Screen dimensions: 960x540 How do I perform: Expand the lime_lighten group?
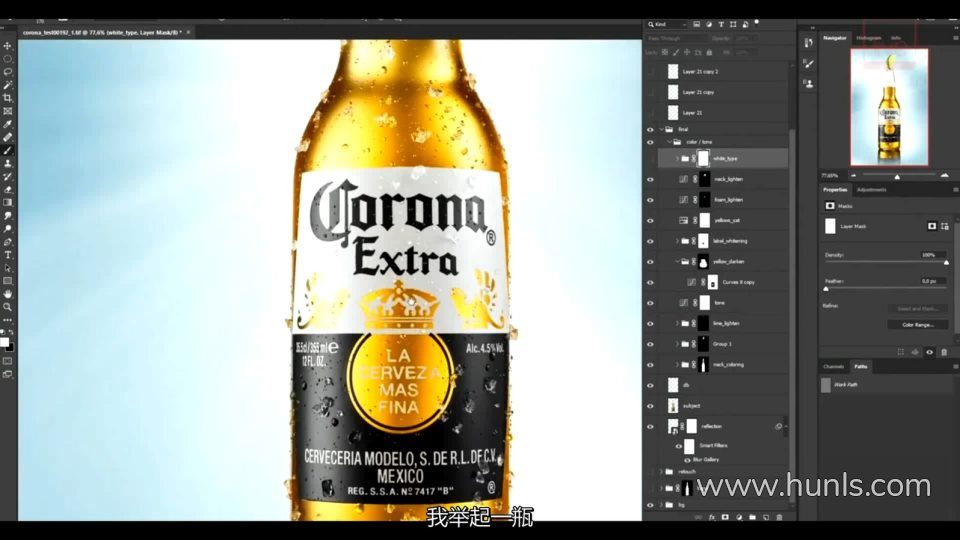[x=677, y=323]
